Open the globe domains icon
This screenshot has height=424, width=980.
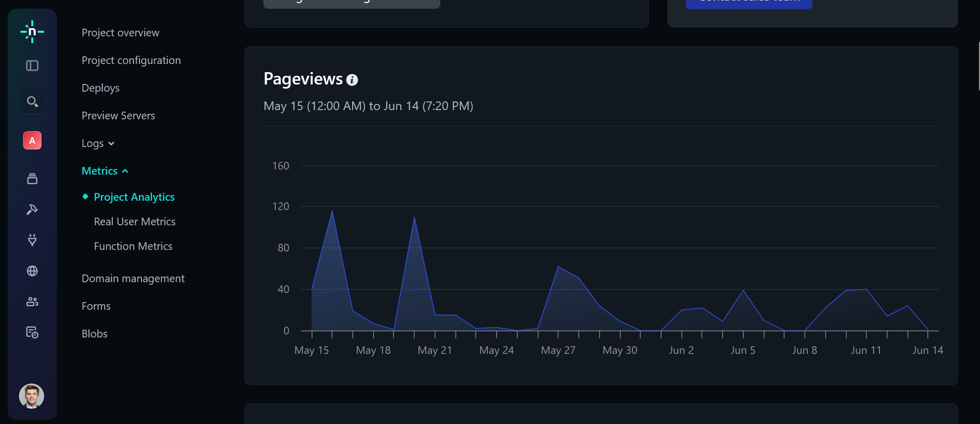point(32,271)
